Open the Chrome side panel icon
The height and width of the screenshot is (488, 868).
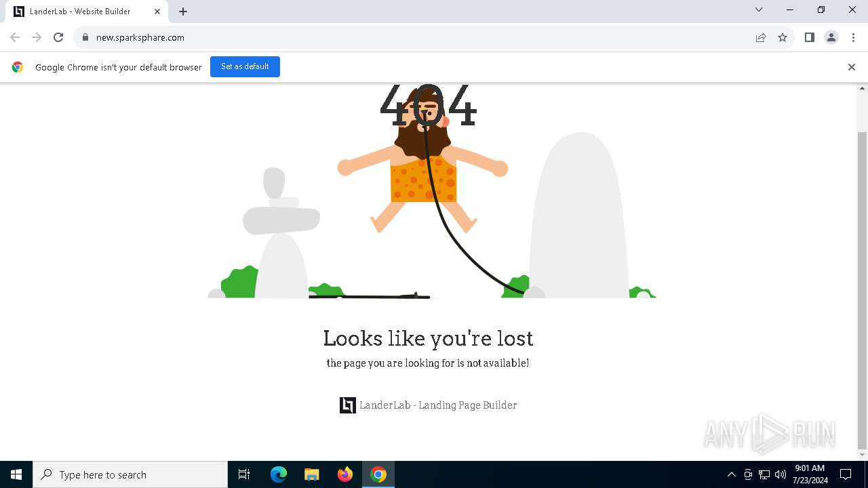tap(810, 37)
